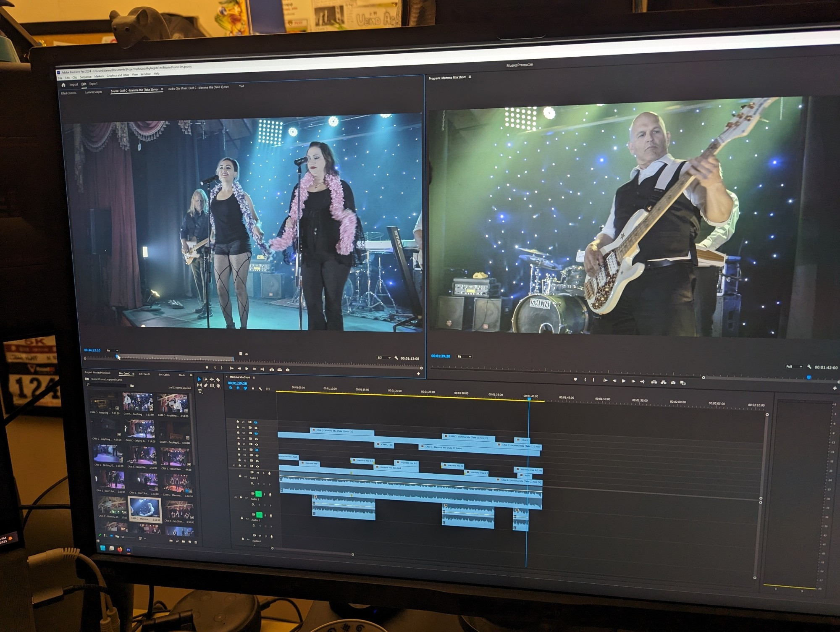Select the Razor tool
Image resolution: width=840 pixels, height=632 pixels.
218,380
